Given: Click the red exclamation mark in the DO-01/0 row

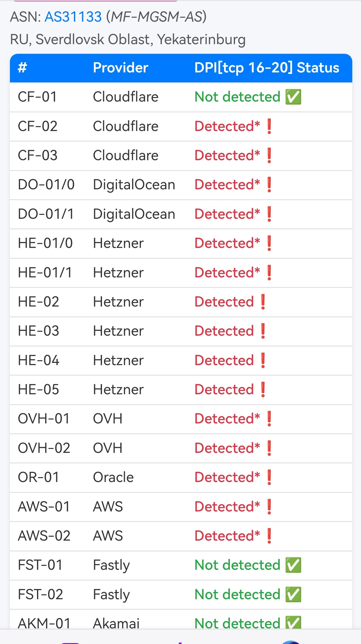Looking at the screenshot, I should click(x=269, y=185).
